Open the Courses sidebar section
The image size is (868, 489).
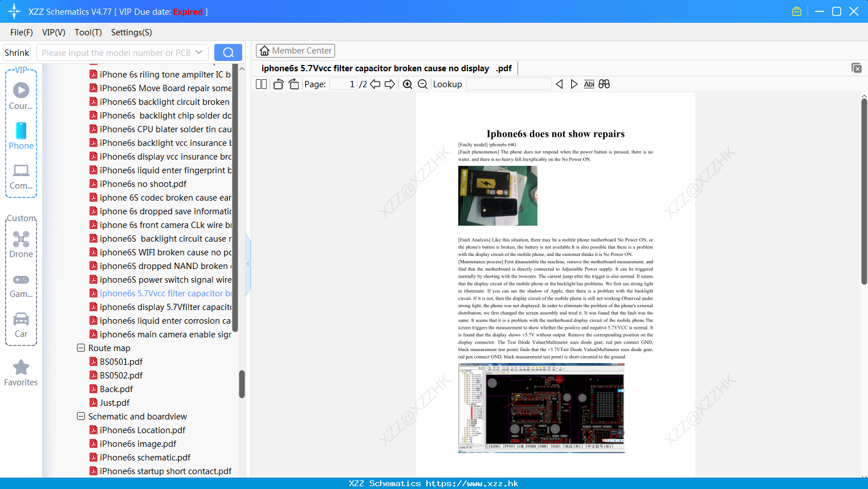[21, 96]
